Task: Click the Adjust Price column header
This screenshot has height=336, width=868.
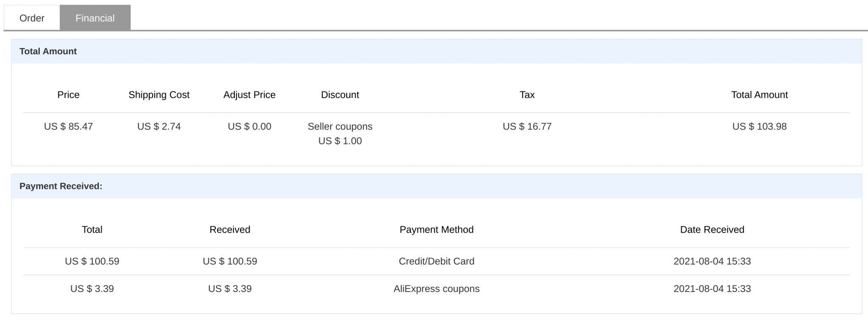Action: pos(249,95)
